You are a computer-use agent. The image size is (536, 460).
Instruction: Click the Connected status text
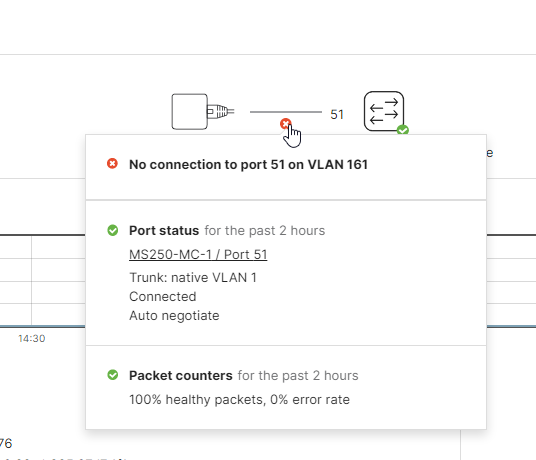coord(163,297)
